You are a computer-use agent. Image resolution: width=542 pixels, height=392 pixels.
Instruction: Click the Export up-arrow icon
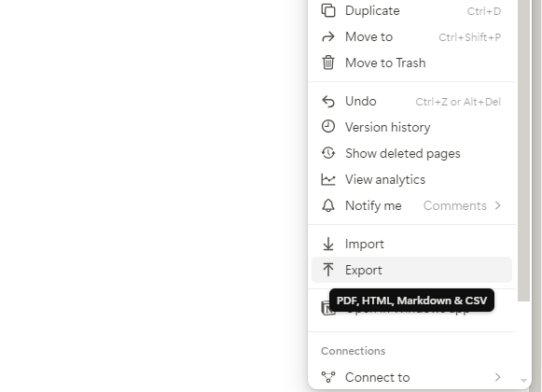point(328,270)
